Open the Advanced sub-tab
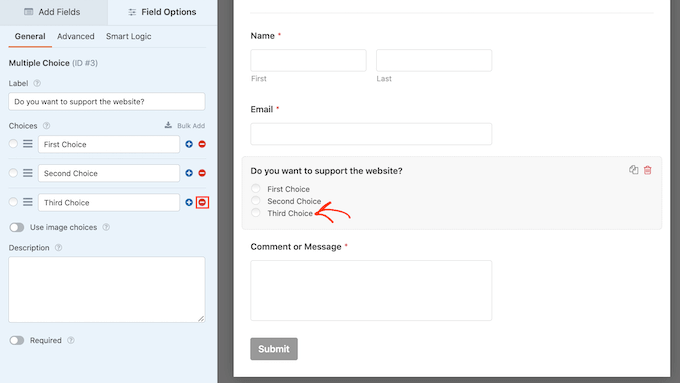Screen dimensions: 680x383 [75, 36]
